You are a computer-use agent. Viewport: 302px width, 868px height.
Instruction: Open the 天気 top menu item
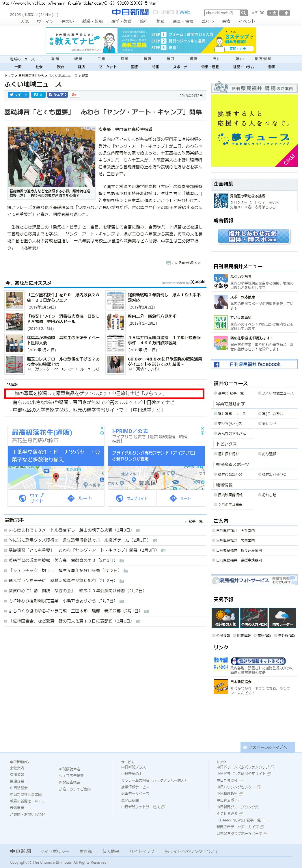point(25,21)
